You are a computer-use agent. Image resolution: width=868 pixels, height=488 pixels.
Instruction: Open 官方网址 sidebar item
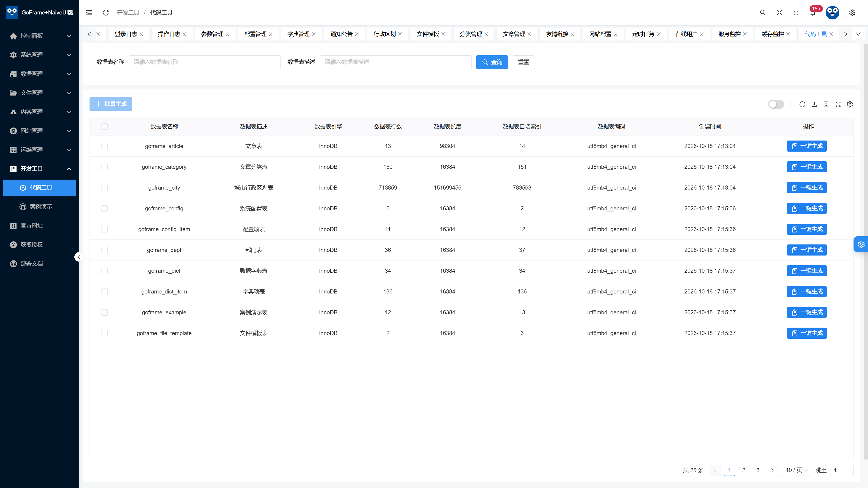(39, 226)
